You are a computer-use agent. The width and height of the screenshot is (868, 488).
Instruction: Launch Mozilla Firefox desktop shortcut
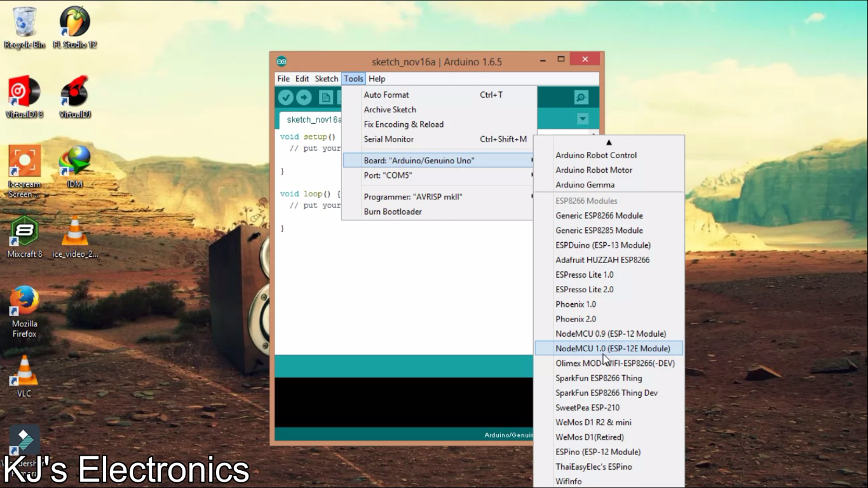(x=24, y=311)
